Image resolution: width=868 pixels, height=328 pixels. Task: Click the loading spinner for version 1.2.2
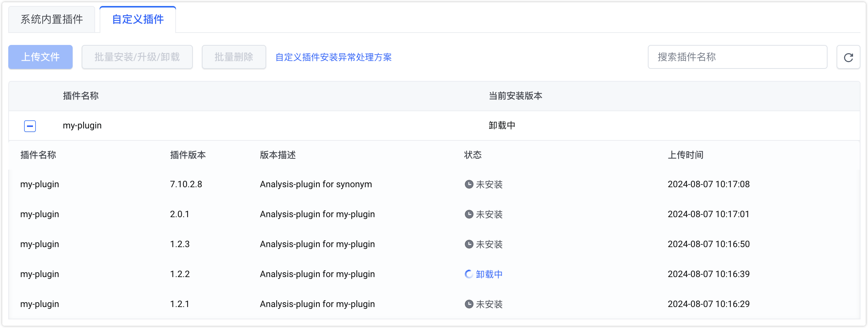click(x=469, y=274)
